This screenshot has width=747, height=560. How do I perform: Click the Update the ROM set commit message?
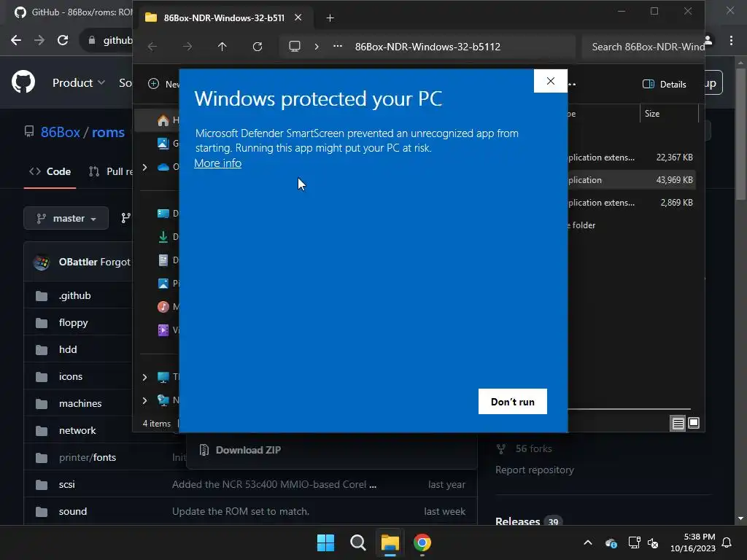tap(241, 511)
